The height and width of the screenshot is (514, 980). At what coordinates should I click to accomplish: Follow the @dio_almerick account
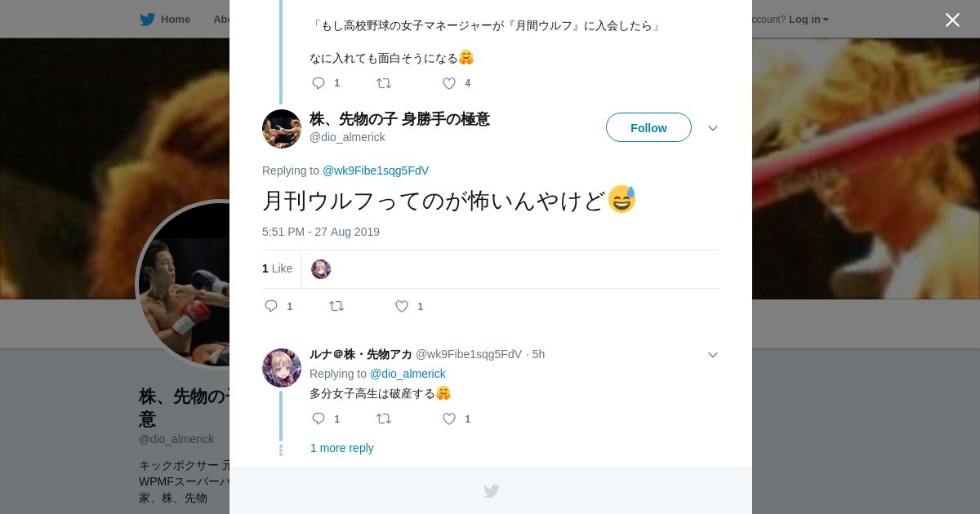[648, 127]
